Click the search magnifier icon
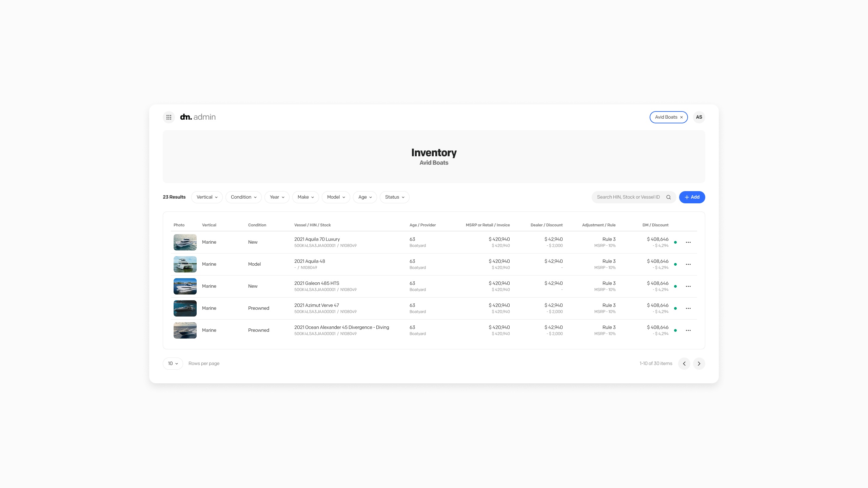Viewport: 868px width, 488px height. [668, 197]
